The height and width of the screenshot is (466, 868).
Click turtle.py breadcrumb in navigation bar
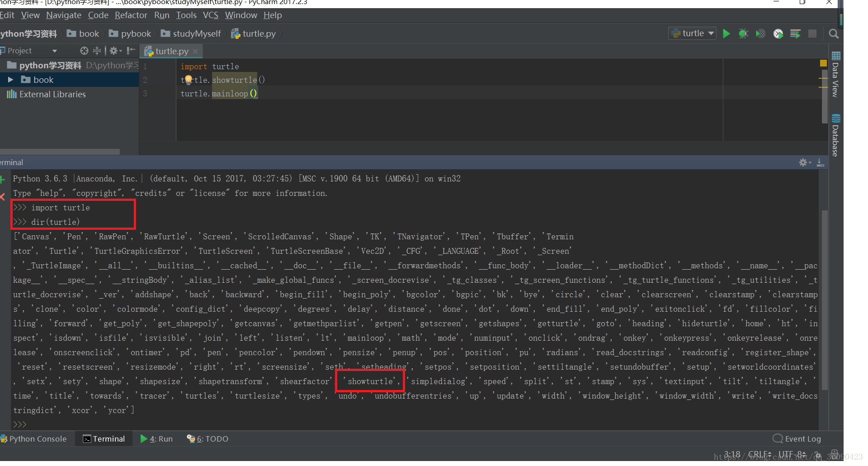pyautogui.click(x=254, y=33)
